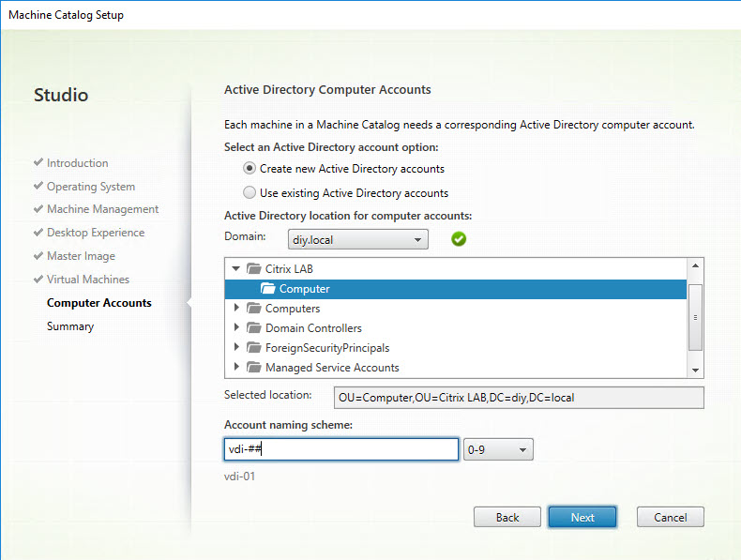Click the Computer OU folder icon
The height and width of the screenshot is (560, 741).
click(267, 289)
